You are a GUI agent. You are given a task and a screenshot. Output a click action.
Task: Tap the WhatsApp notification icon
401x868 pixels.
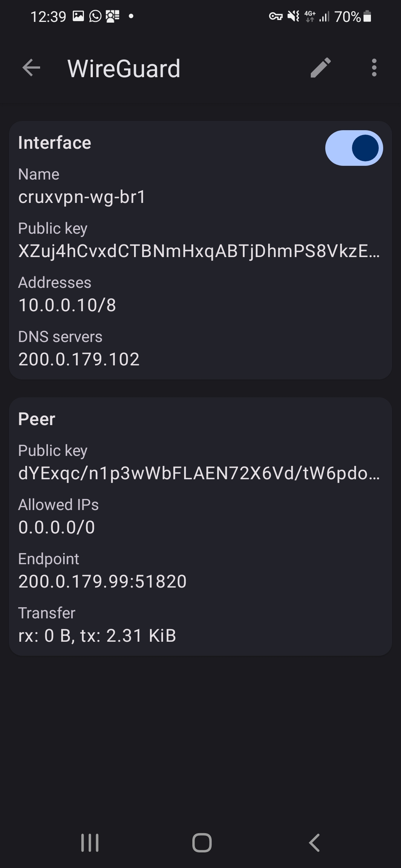click(x=95, y=16)
